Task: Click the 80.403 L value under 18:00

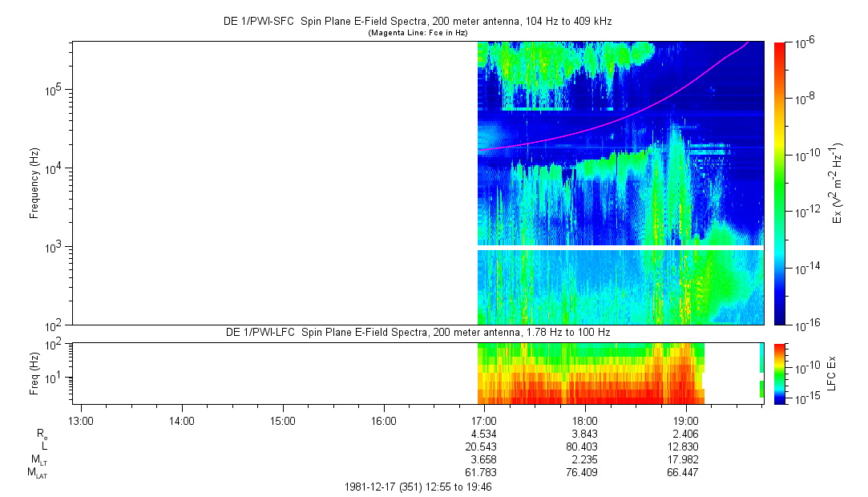Action: pyautogui.click(x=585, y=446)
